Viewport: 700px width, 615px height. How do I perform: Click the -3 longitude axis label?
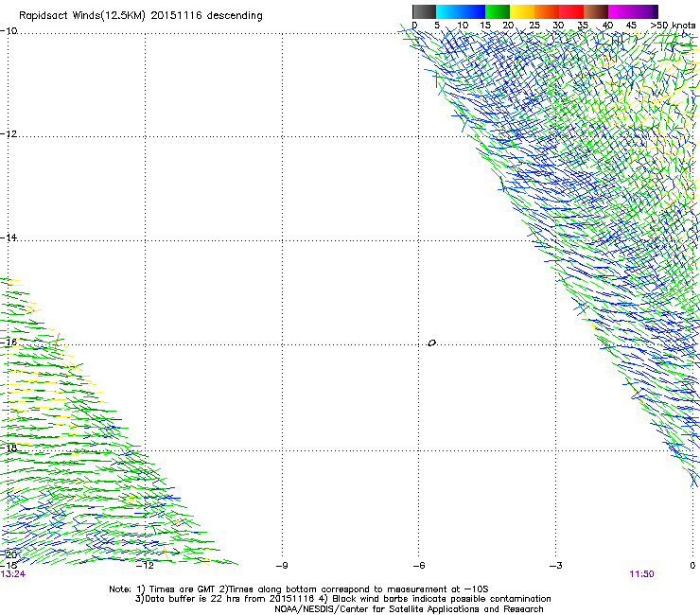556,566
